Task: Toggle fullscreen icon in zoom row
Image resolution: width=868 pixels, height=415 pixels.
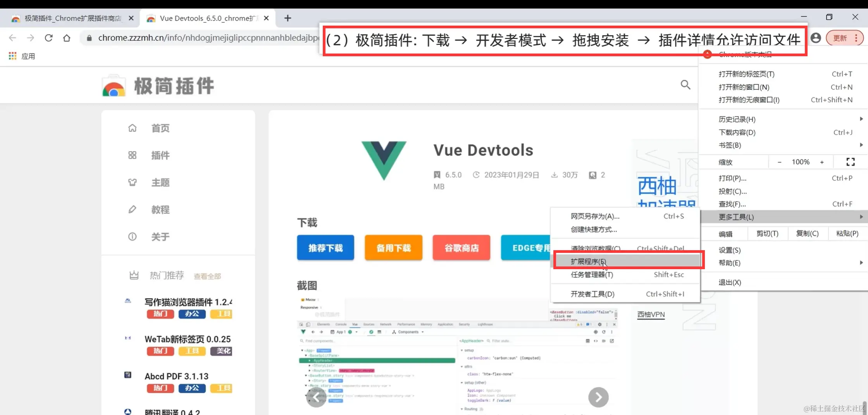Action: tap(851, 162)
